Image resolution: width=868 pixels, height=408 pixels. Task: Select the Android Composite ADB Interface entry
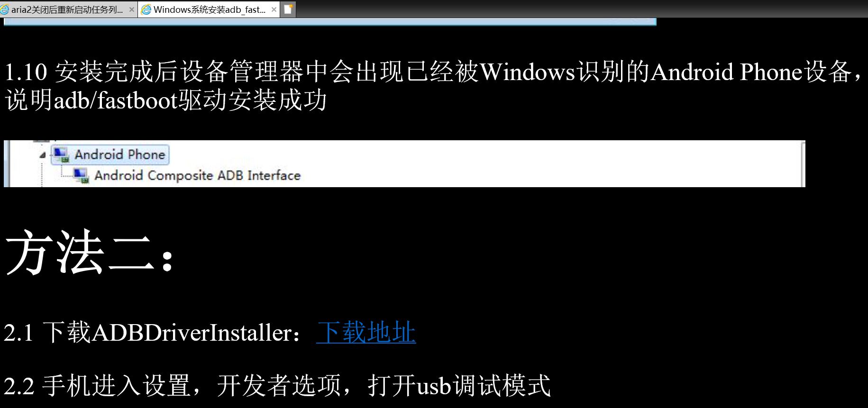[197, 175]
